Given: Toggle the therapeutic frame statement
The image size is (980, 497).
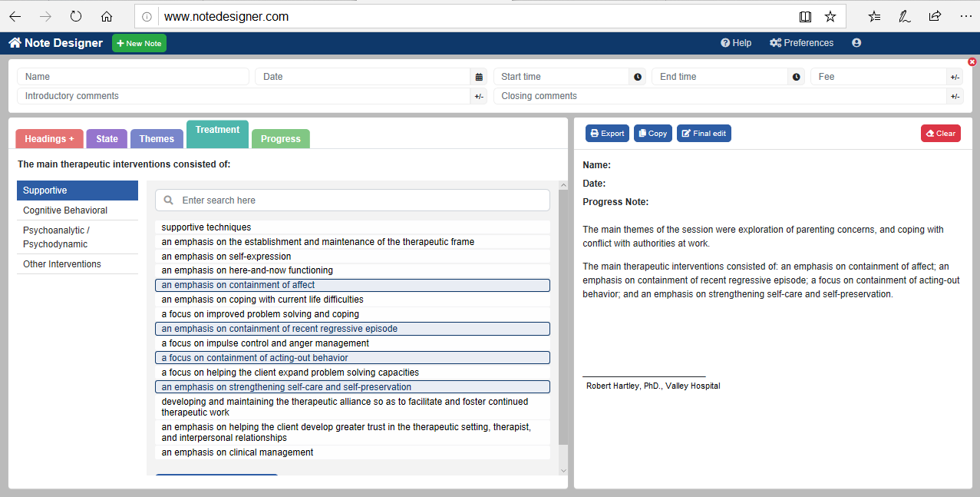Looking at the screenshot, I should [x=352, y=242].
